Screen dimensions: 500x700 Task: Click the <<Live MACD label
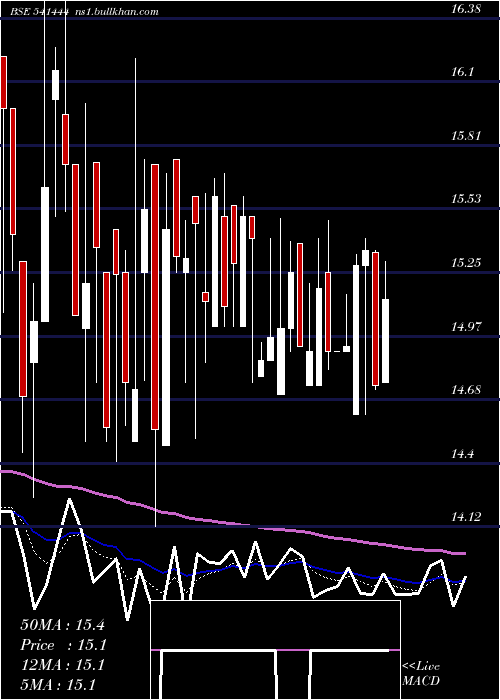coord(421,673)
